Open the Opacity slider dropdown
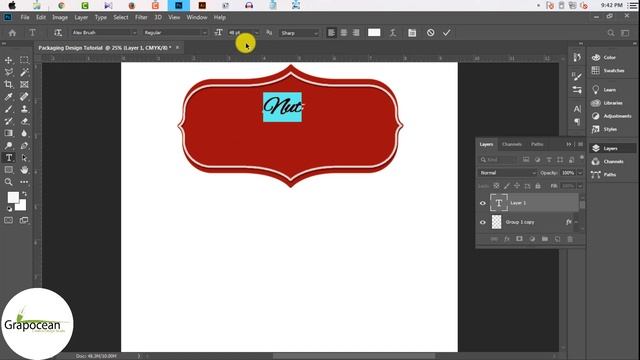This screenshot has width=640, height=360. click(x=580, y=173)
